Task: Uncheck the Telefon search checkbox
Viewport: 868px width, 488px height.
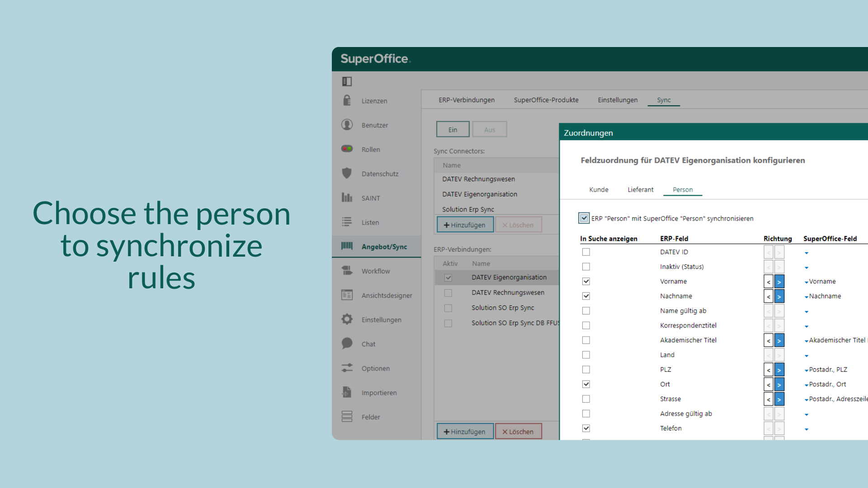Action: click(x=586, y=428)
